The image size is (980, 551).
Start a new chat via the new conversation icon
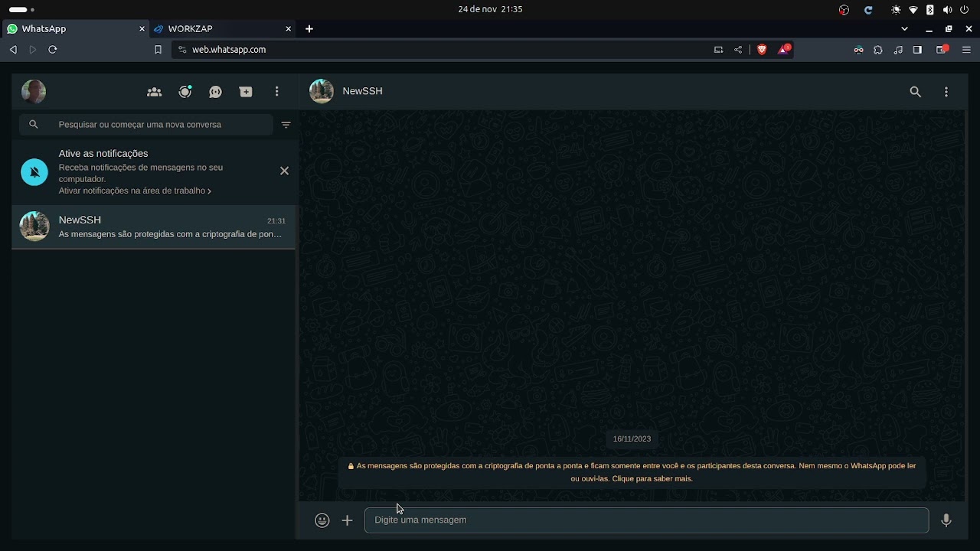tap(246, 92)
